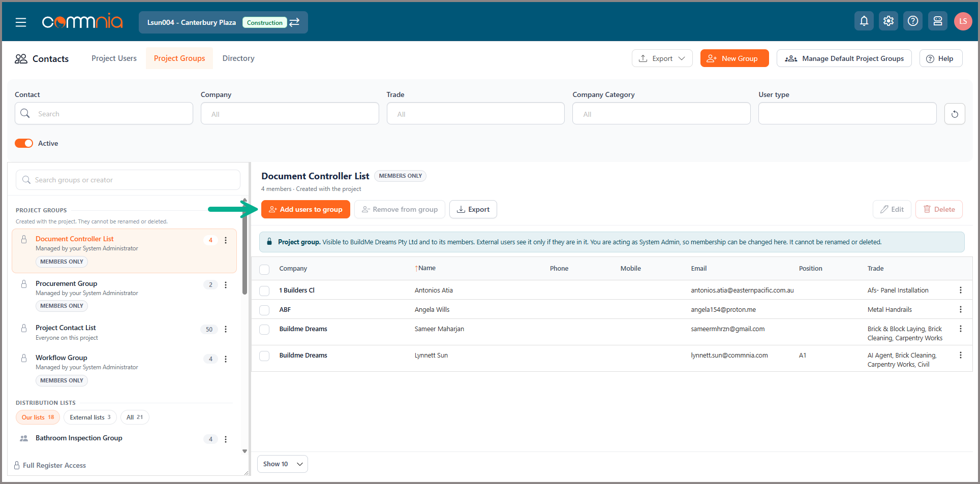
Task: Select External lists 3 filter
Action: coord(90,417)
